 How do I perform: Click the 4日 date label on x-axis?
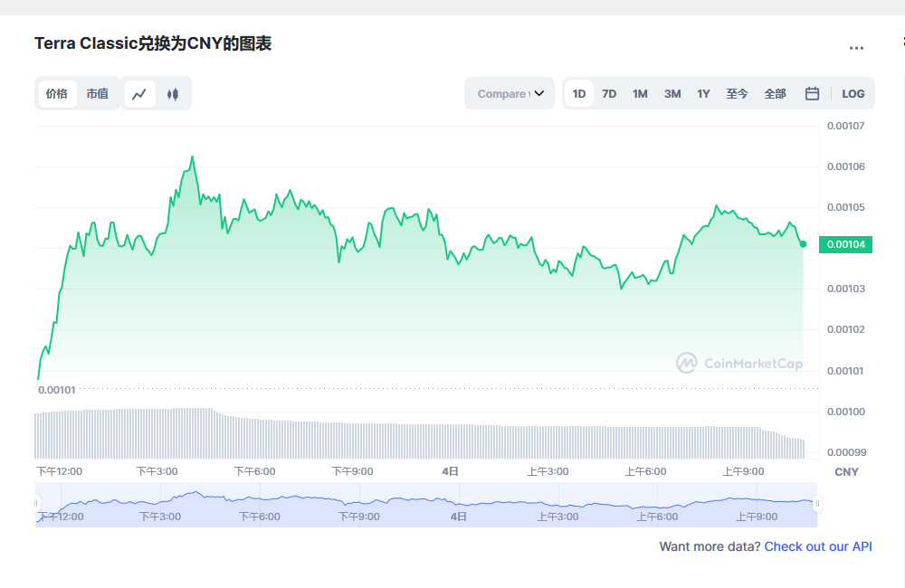click(450, 471)
